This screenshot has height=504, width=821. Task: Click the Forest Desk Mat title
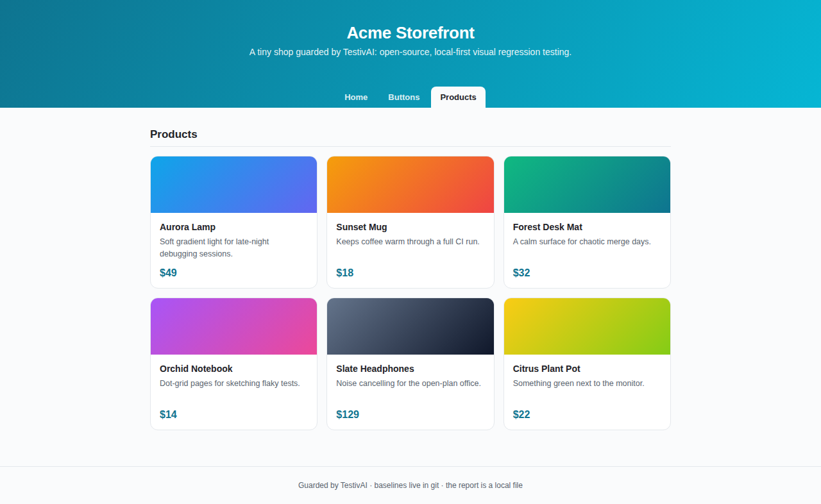click(548, 227)
